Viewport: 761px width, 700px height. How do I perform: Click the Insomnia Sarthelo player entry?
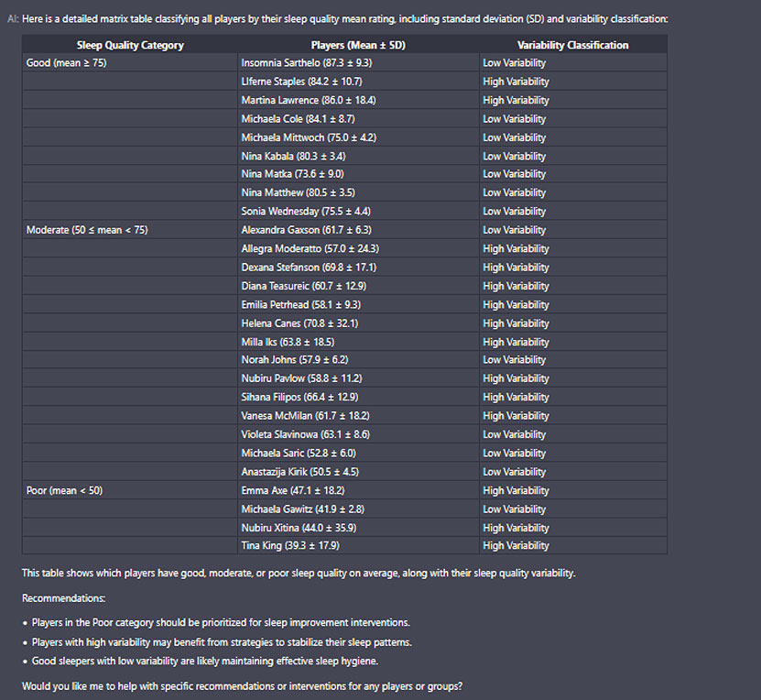(x=306, y=63)
